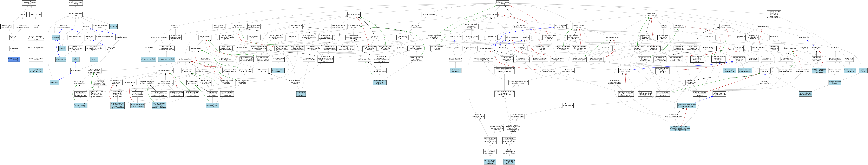Select 'activation of innate immune response' node

point(568,105)
